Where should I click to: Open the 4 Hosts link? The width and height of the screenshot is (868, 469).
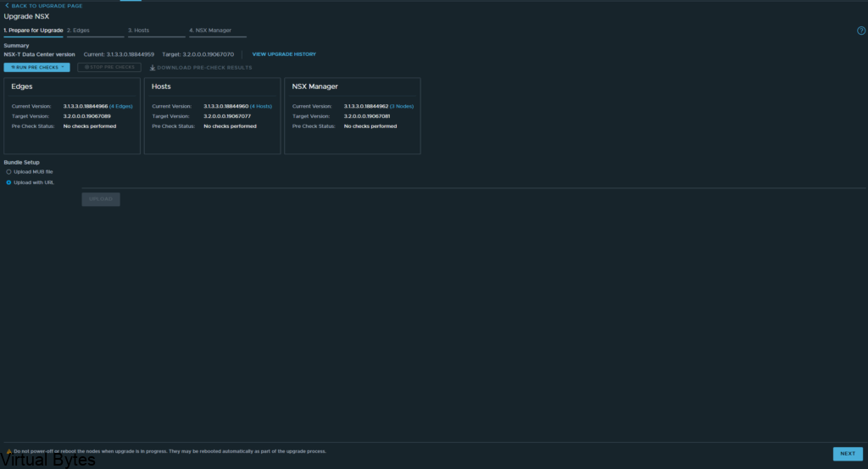click(261, 106)
